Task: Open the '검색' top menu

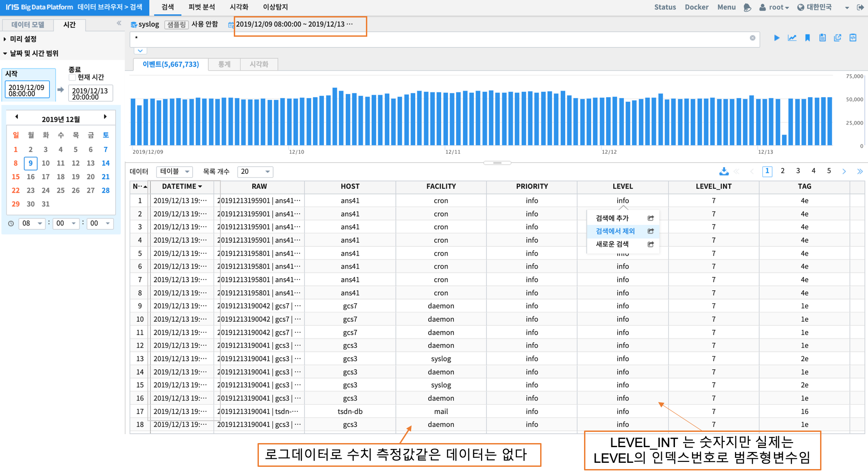Action: (x=168, y=7)
